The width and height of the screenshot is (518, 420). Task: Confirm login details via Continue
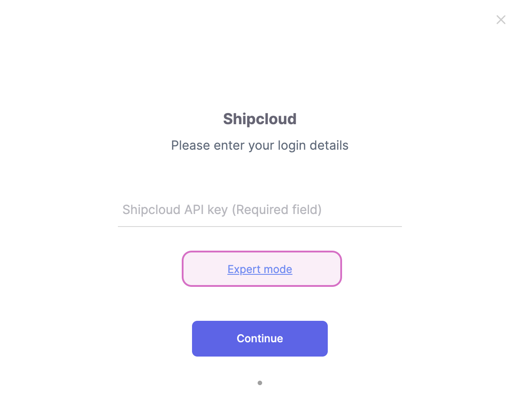pyautogui.click(x=259, y=339)
